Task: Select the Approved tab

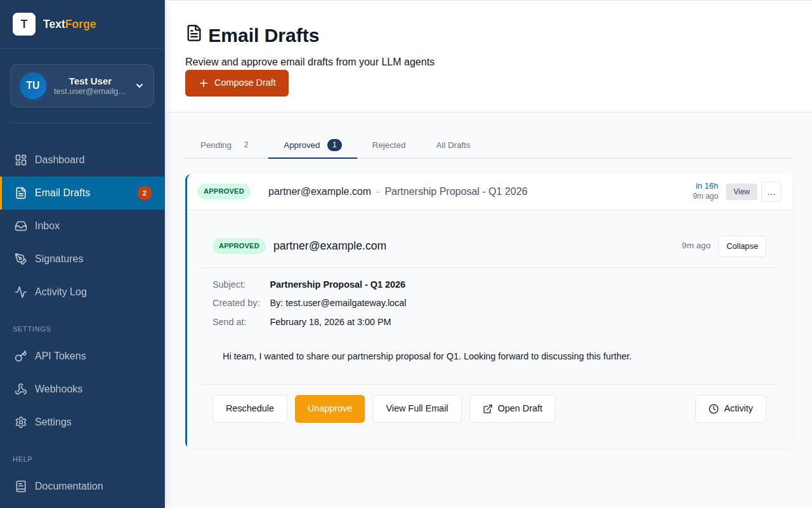Action: pos(313,145)
